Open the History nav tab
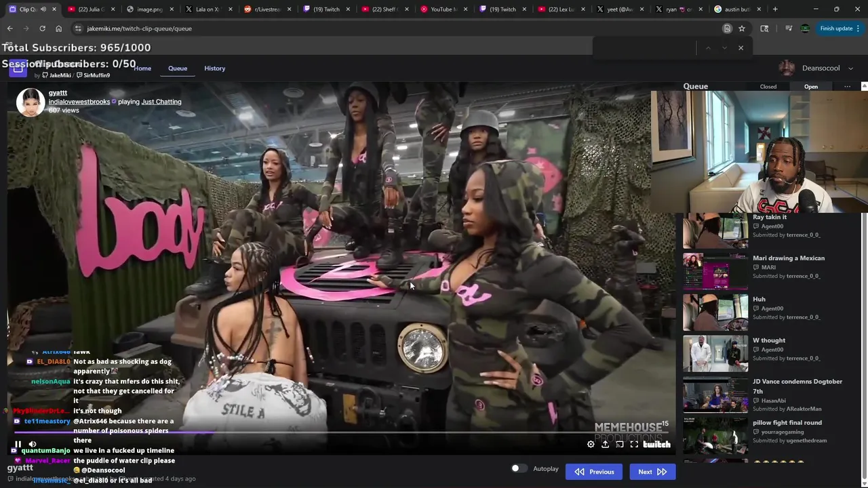The height and width of the screenshot is (488, 868). point(214,68)
